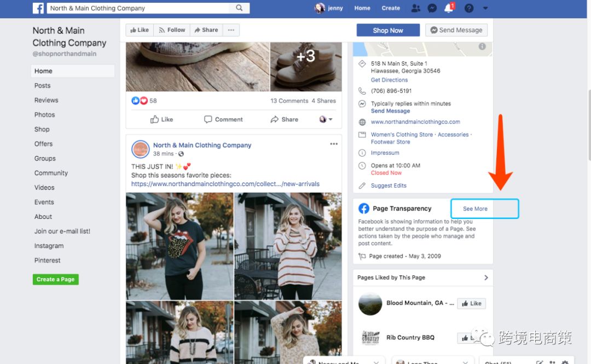Image resolution: width=591 pixels, height=364 pixels.
Task: Open the Messenger icon in top bar
Action: point(432,8)
